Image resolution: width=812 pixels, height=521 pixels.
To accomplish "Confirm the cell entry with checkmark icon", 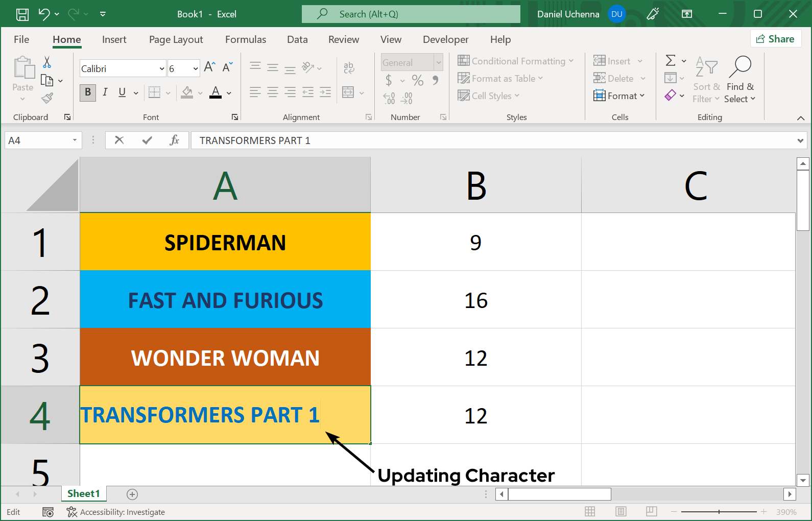I will 147,140.
